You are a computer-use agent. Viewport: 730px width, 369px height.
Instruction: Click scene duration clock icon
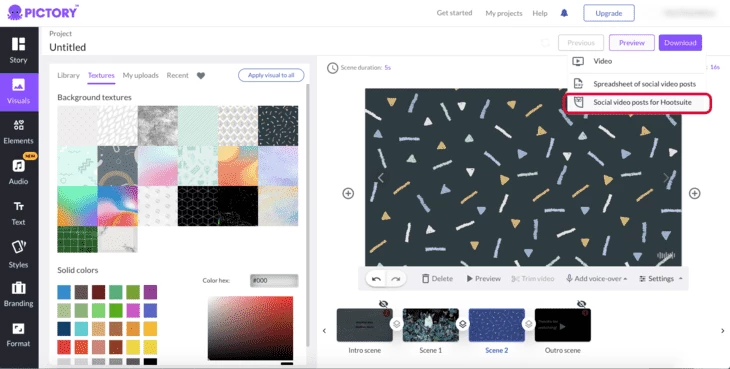332,68
